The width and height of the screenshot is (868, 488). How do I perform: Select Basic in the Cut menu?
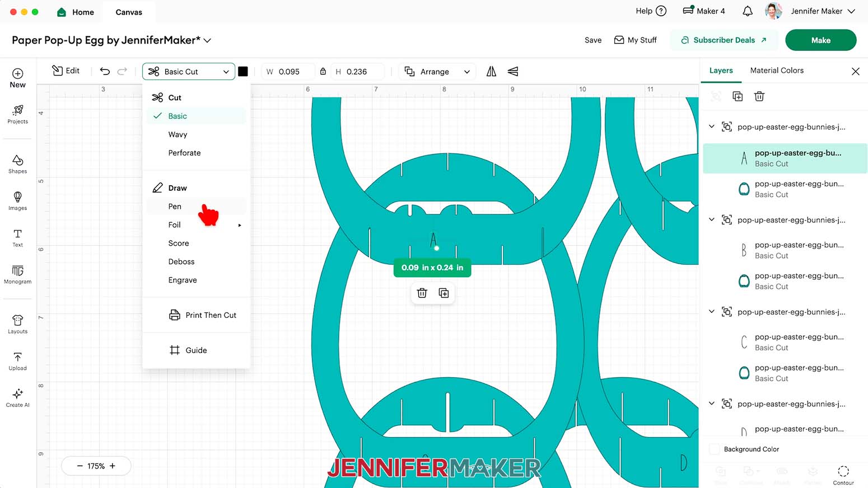coord(196,116)
